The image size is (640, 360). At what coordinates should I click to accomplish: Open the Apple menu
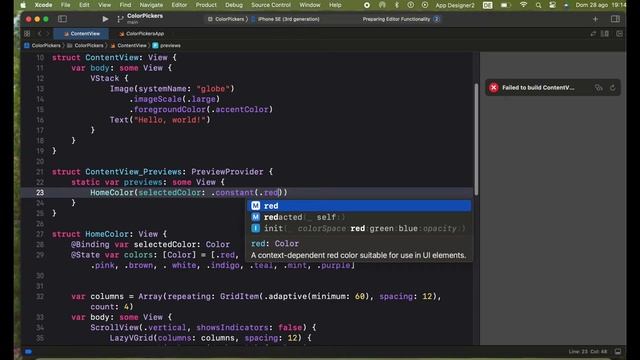click(x=23, y=5)
